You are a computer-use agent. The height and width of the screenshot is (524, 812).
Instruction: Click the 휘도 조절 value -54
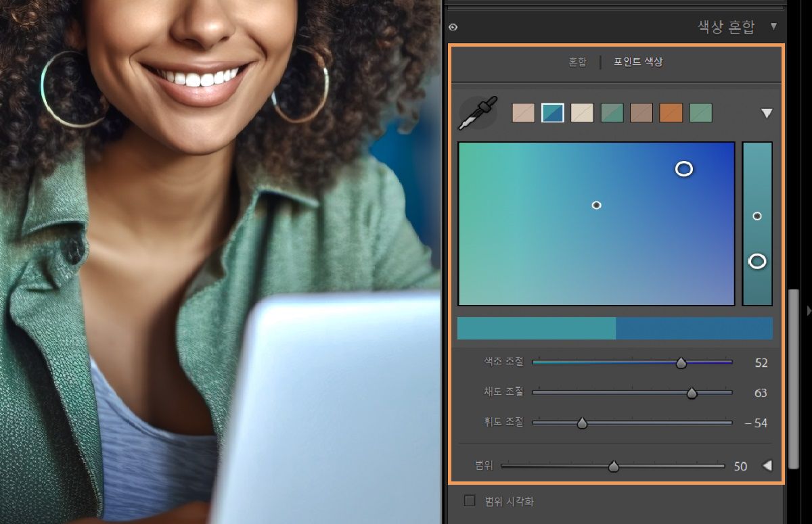[x=757, y=423]
